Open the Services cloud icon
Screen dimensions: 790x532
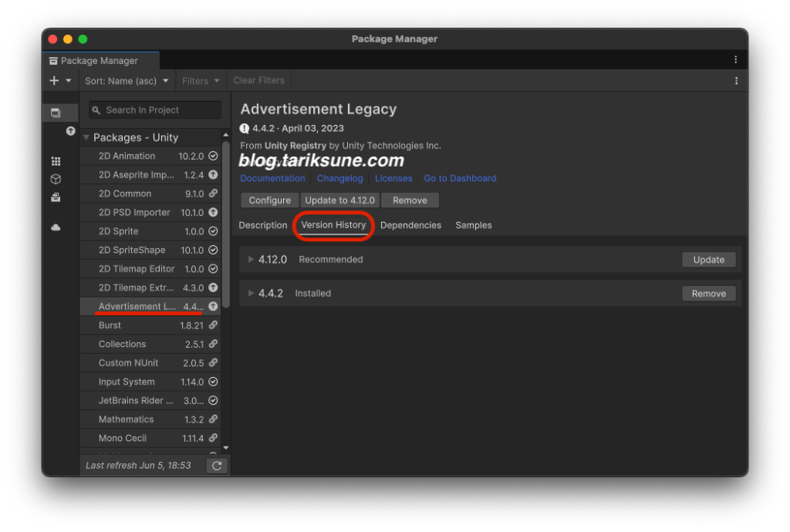point(56,227)
